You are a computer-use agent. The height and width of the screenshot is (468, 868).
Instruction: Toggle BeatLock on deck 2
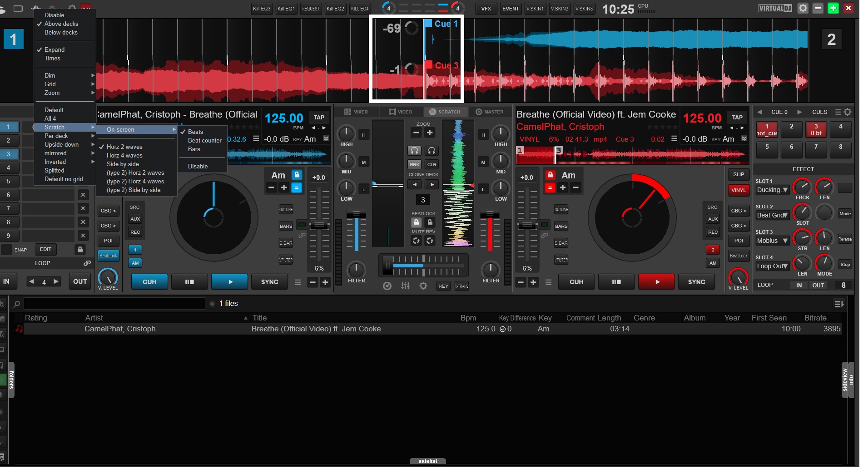739,256
